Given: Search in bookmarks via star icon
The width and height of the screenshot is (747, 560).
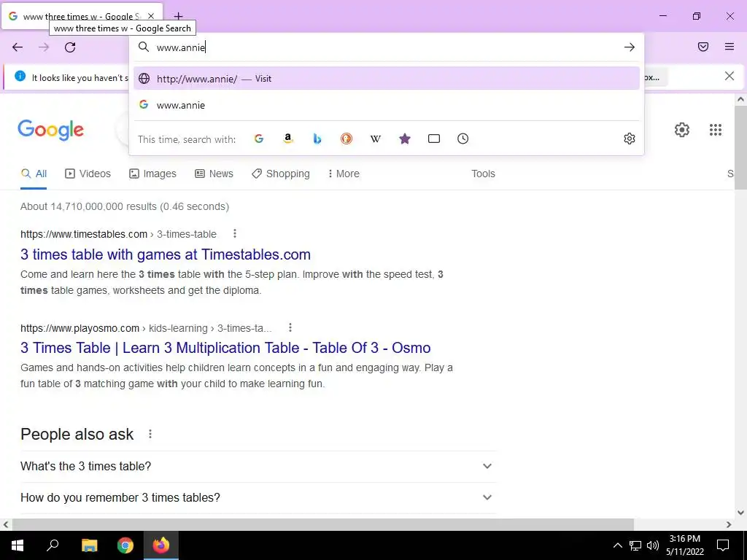Looking at the screenshot, I should pyautogui.click(x=404, y=139).
